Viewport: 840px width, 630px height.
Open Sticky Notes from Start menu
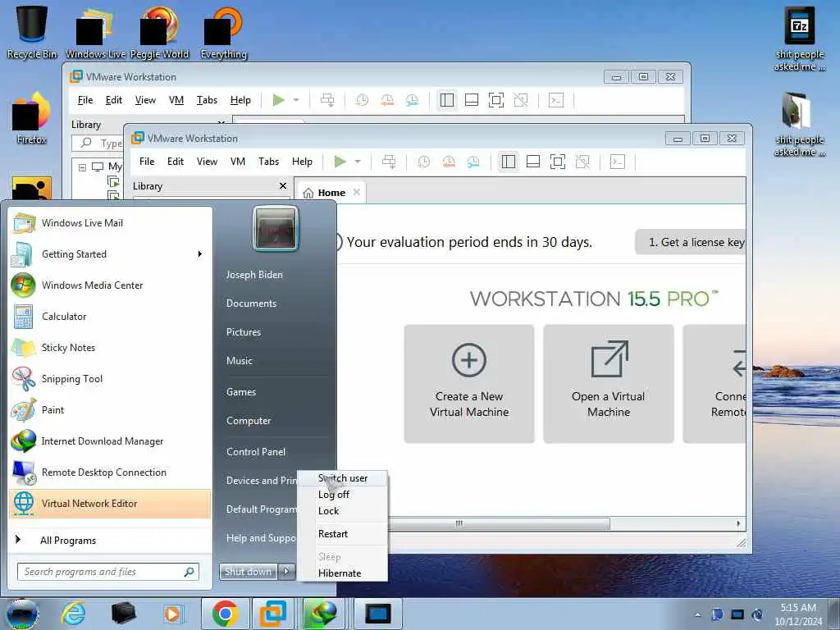(110, 347)
